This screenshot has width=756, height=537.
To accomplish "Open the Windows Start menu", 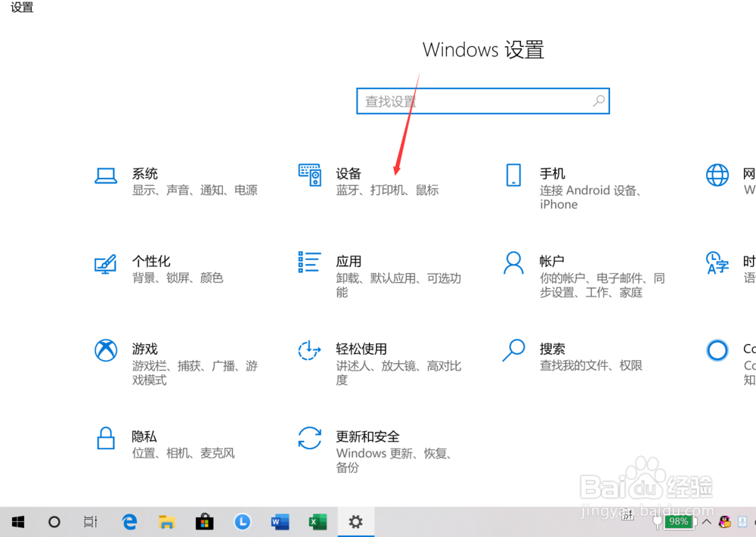I will [17, 521].
